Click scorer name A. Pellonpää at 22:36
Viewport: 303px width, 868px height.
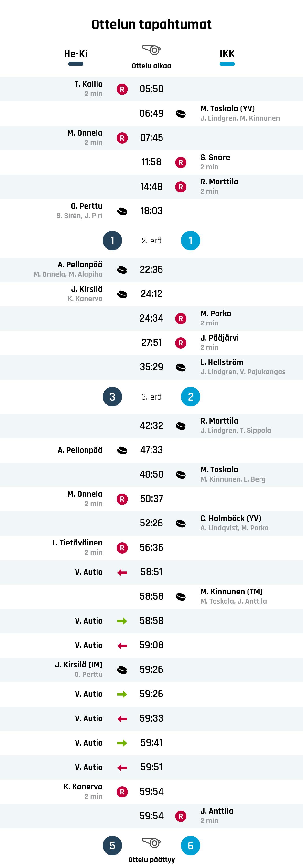80,264
